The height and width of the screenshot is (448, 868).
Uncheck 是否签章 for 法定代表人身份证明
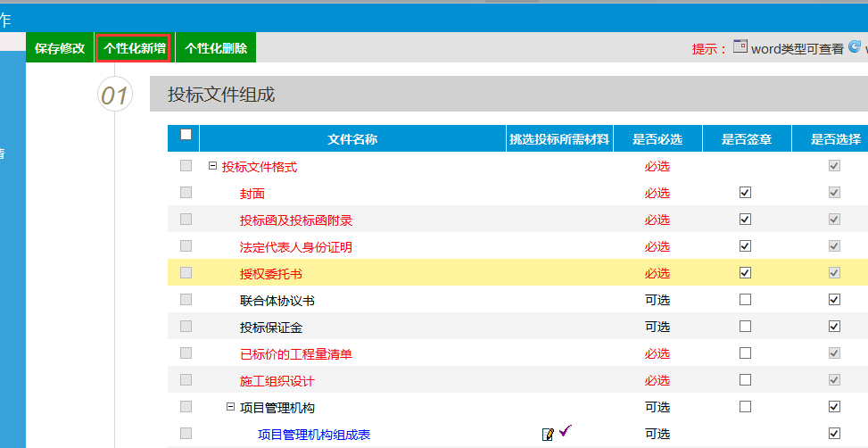click(x=745, y=246)
